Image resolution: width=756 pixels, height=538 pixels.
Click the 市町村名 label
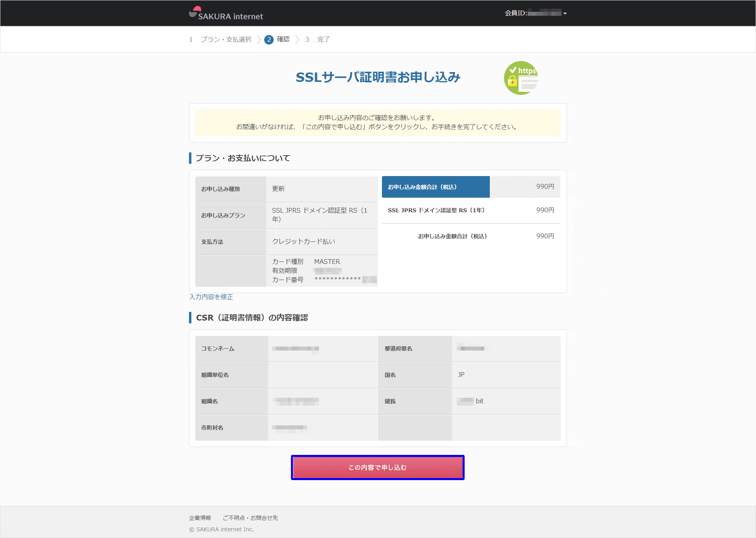click(212, 428)
